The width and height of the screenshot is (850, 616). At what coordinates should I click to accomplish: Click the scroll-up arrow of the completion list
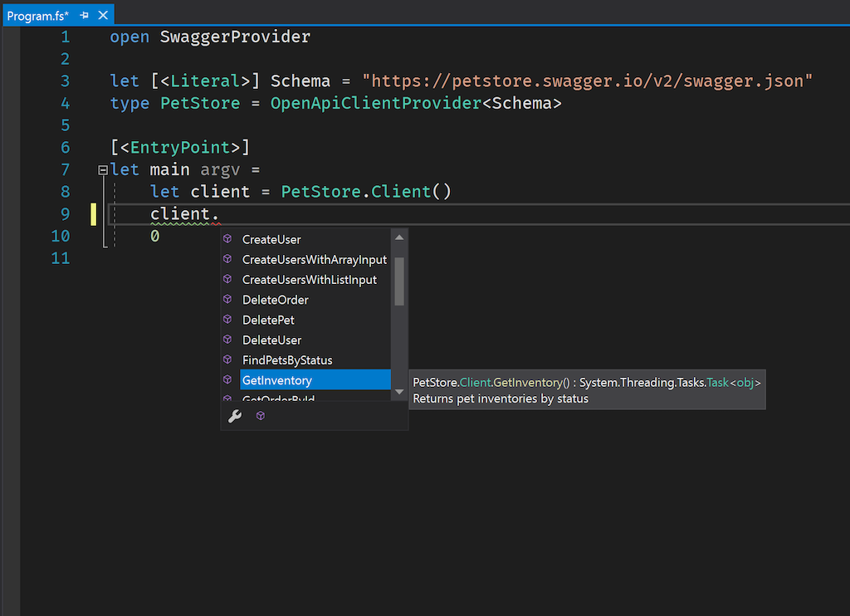point(399,237)
